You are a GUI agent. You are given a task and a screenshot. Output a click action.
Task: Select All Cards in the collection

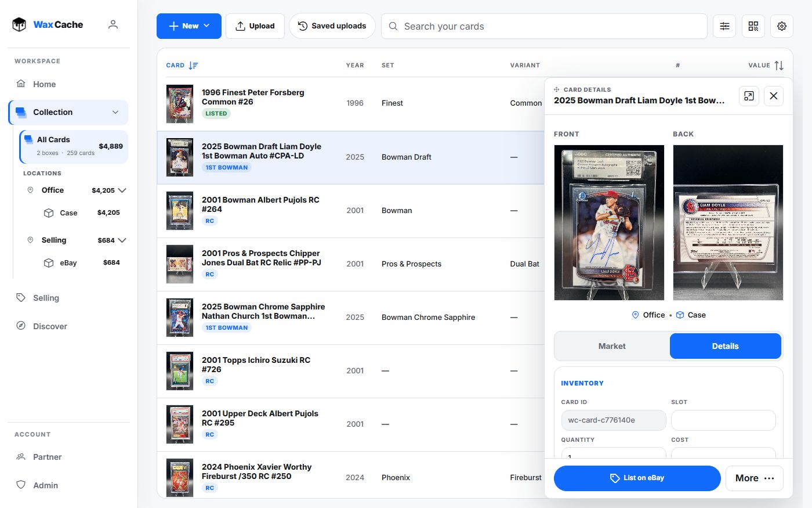click(74, 146)
